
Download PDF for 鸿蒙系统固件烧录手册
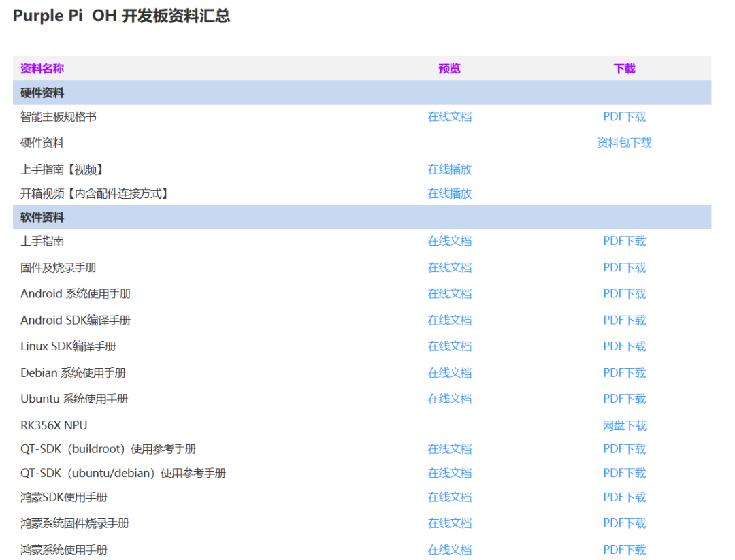pyautogui.click(x=624, y=523)
